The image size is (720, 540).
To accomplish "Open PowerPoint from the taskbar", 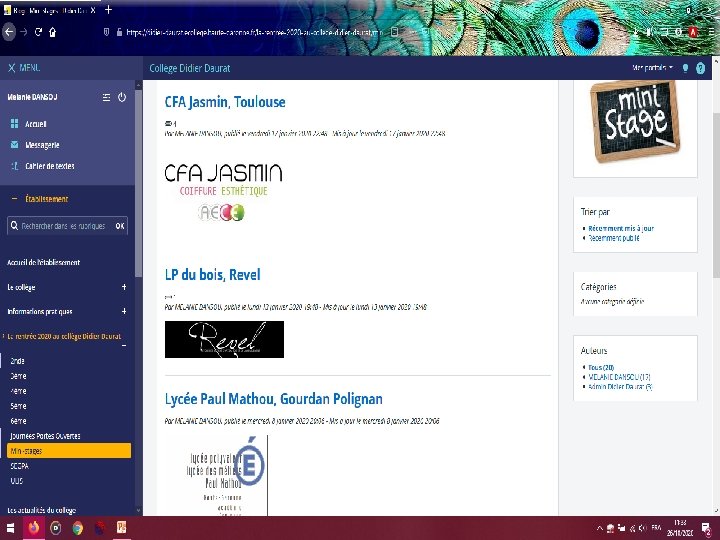I will pyautogui.click(x=121, y=527).
